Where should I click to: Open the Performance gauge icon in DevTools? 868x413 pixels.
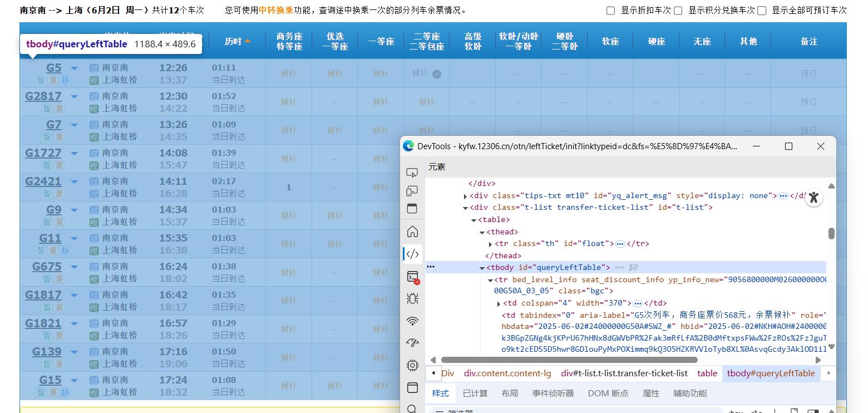click(x=412, y=343)
